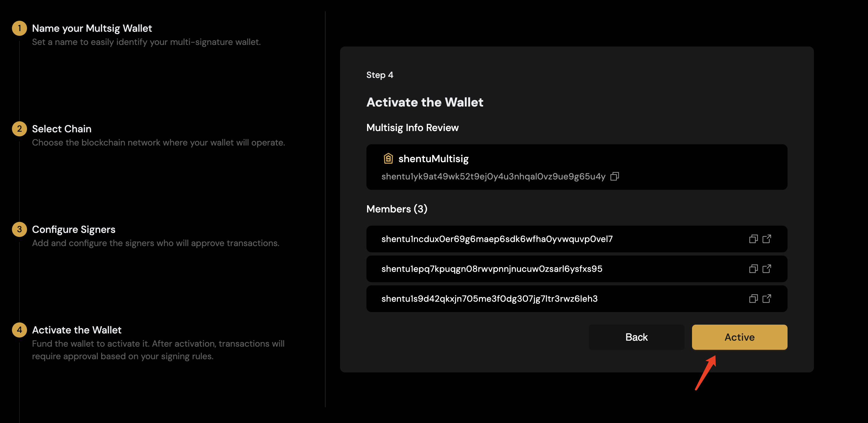The height and width of the screenshot is (423, 868).
Task: Open member address ending 0vel7 in explorer
Action: coord(767,239)
